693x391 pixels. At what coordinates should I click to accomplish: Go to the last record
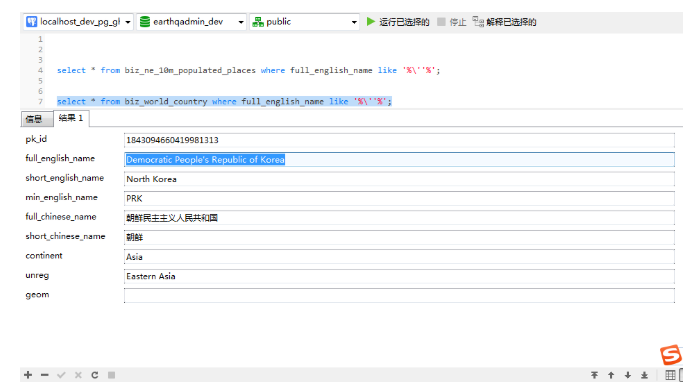[644, 375]
